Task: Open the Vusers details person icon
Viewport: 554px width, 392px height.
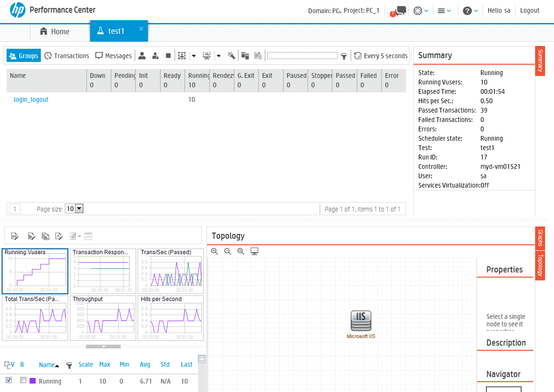Action: [x=142, y=56]
